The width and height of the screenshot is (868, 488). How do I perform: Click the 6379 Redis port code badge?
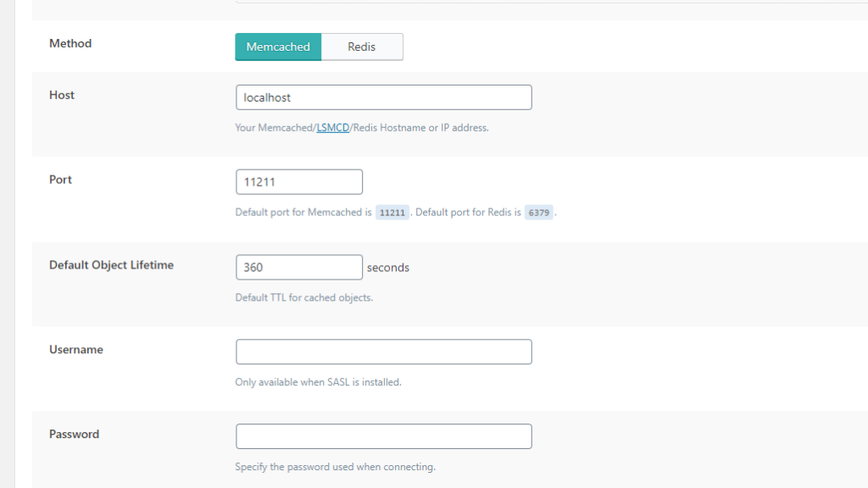coord(538,213)
